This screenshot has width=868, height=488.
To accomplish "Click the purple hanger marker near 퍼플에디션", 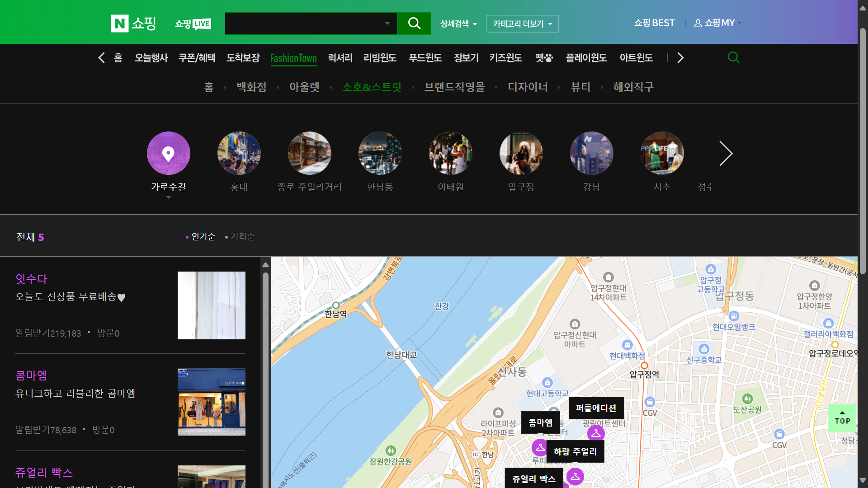I will (596, 433).
